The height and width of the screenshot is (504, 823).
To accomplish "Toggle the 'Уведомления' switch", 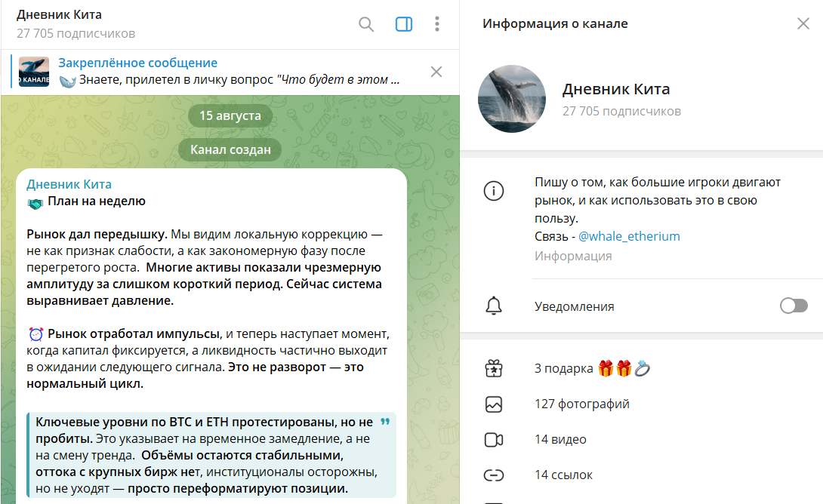I will pyautogui.click(x=794, y=306).
